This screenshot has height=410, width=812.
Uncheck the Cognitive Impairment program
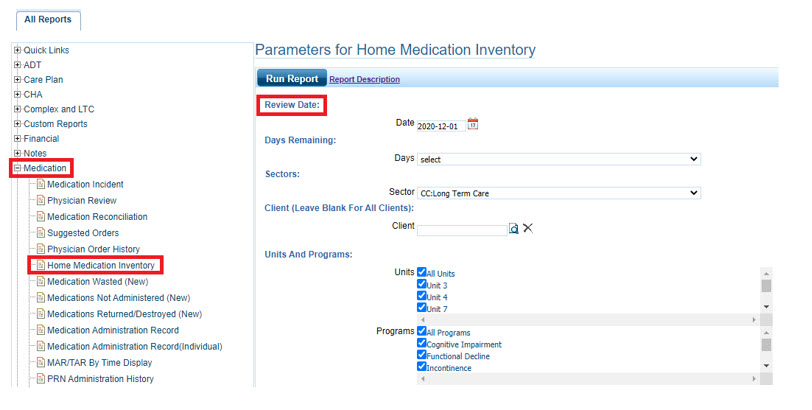point(422,344)
